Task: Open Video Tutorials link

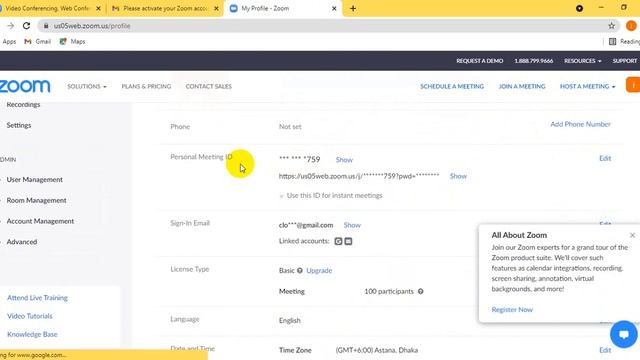Action: 30,316
